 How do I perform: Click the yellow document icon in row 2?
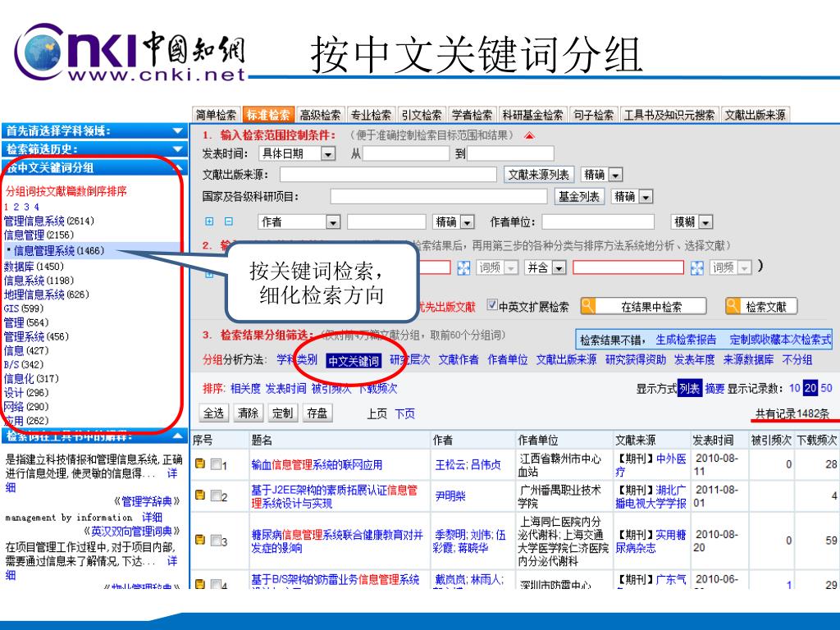(200, 495)
